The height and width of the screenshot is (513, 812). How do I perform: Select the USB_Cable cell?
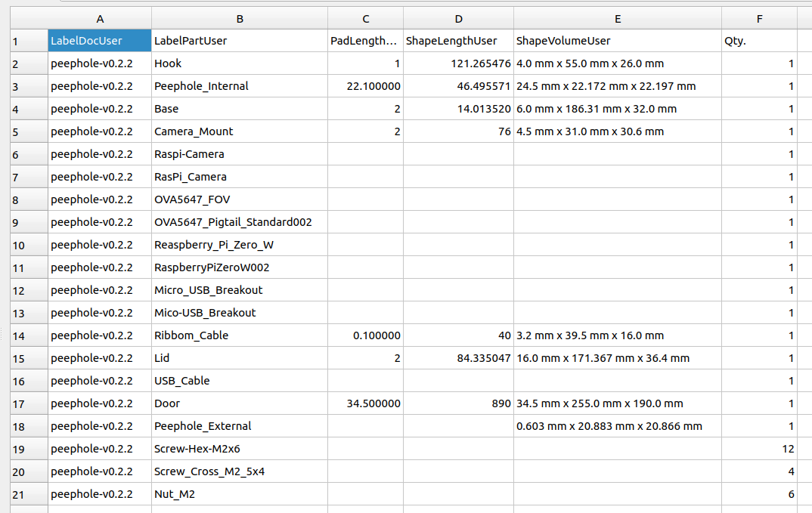pyautogui.click(x=240, y=381)
